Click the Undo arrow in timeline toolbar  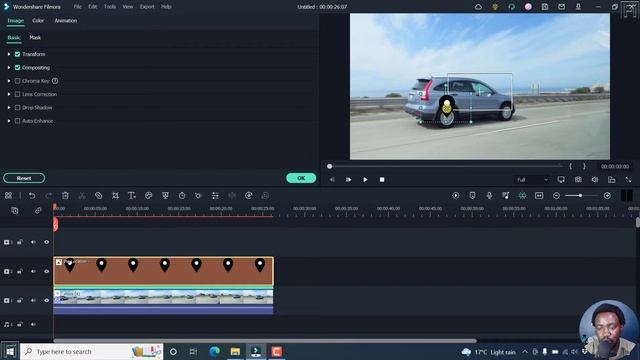(x=32, y=196)
